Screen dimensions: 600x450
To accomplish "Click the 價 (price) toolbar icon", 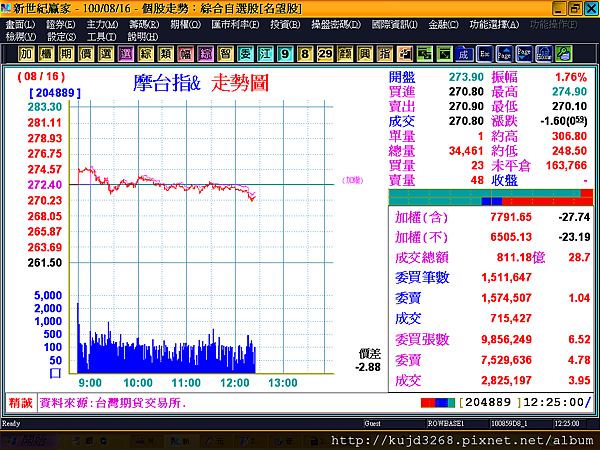I will click(x=86, y=54).
